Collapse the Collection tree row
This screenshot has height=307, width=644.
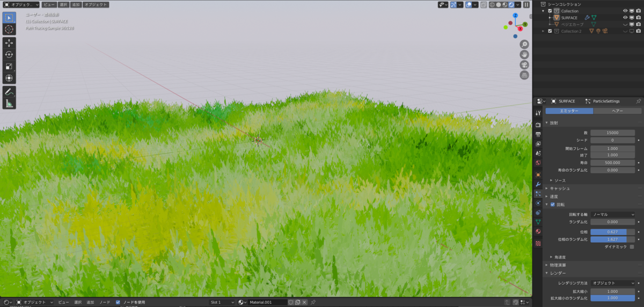coord(543,11)
